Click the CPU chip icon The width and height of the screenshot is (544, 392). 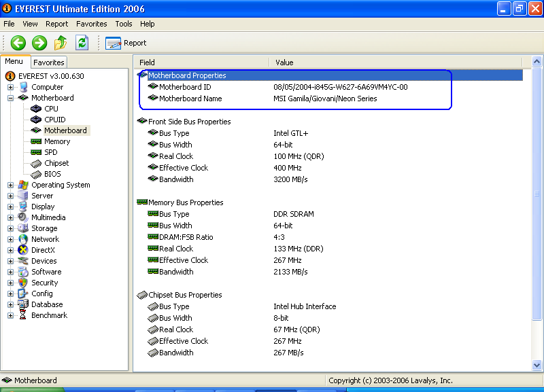[36, 109]
